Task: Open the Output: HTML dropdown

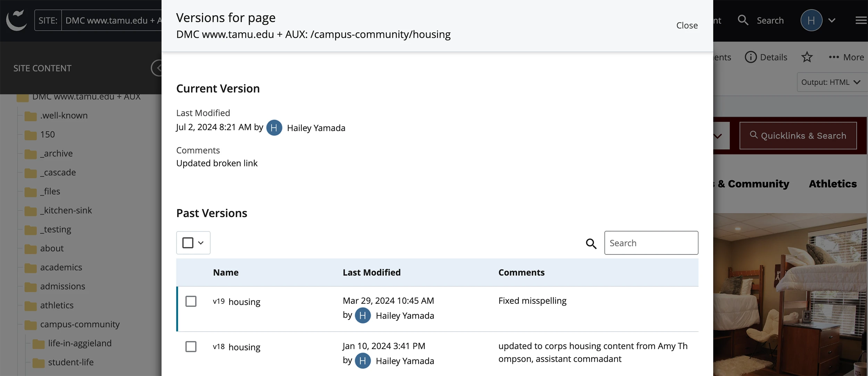Action: point(832,82)
